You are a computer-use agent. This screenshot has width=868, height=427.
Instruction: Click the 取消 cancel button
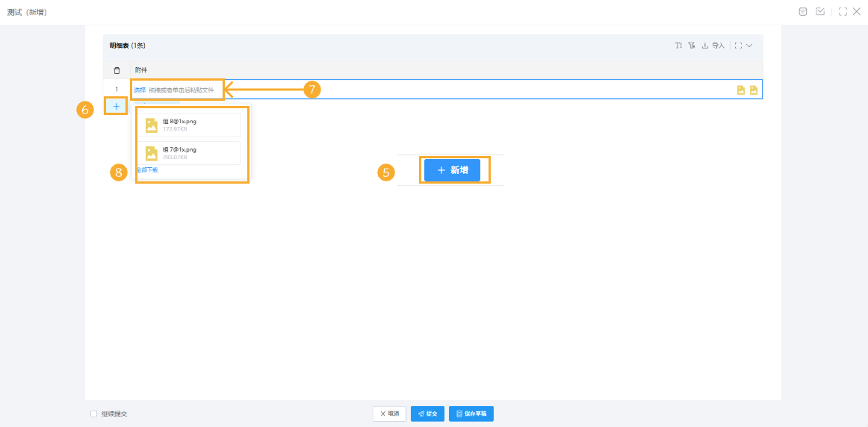tap(389, 414)
